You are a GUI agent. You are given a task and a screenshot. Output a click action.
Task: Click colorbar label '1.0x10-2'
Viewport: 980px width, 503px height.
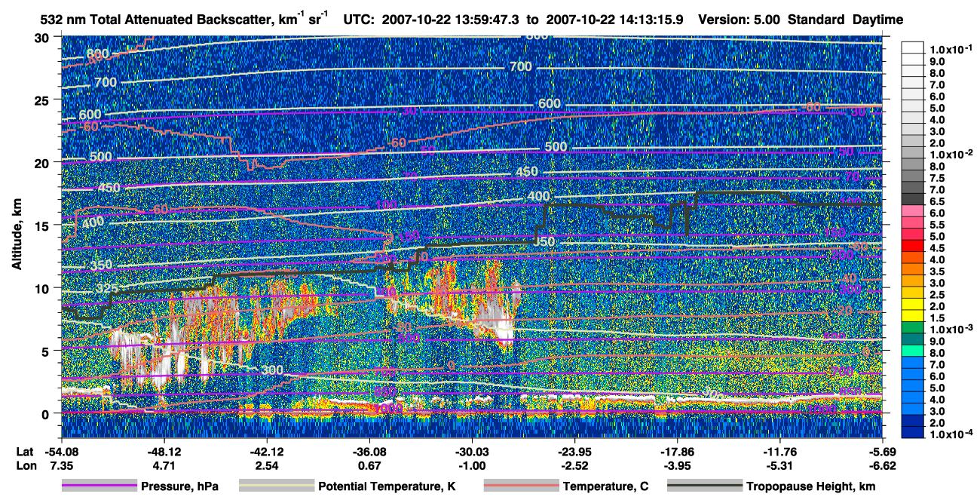950,154
